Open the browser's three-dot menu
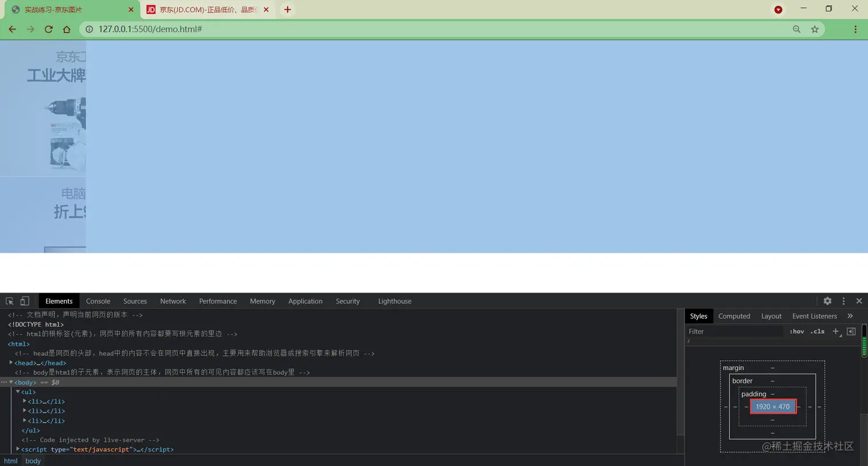The width and height of the screenshot is (868, 466). tap(855, 29)
